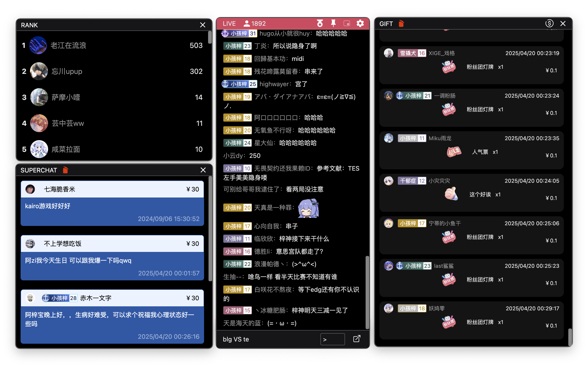588x382 pixels.
Task: Click superchat message 阿zi我今天生日
Action: (x=78, y=260)
